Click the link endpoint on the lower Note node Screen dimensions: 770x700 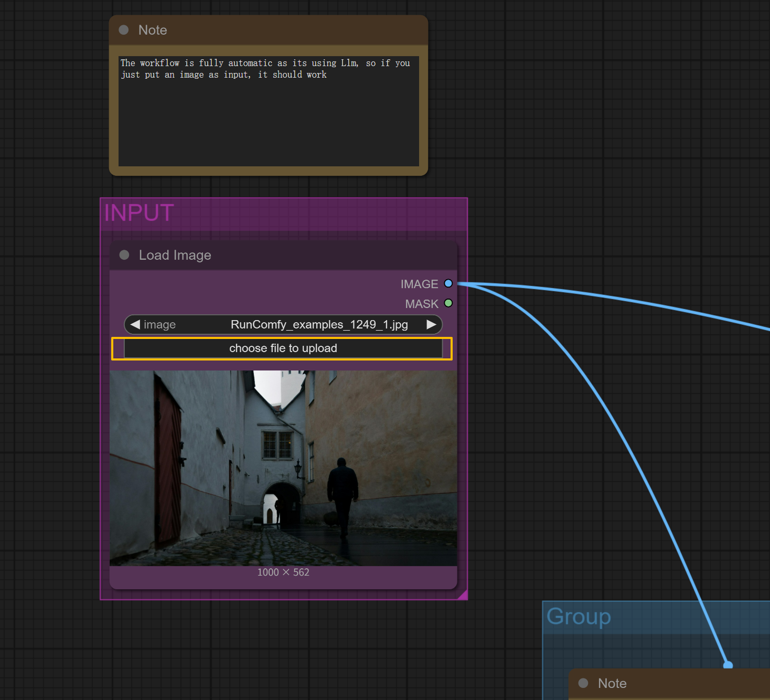click(728, 665)
